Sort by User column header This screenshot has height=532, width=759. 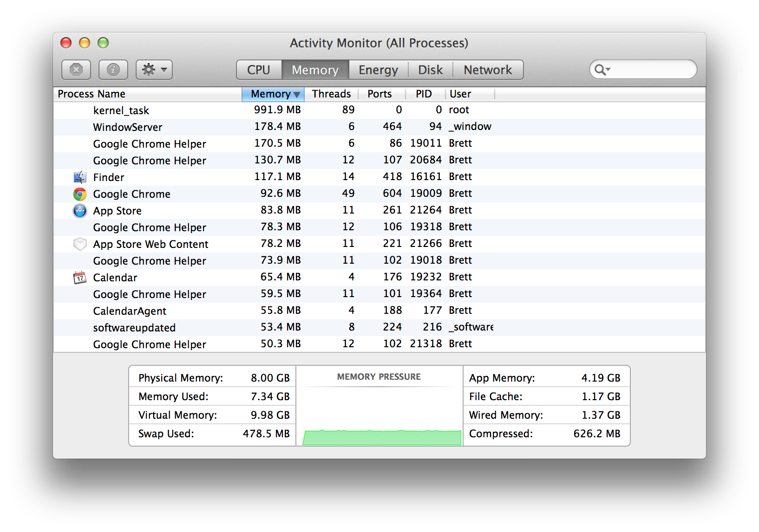[470, 94]
